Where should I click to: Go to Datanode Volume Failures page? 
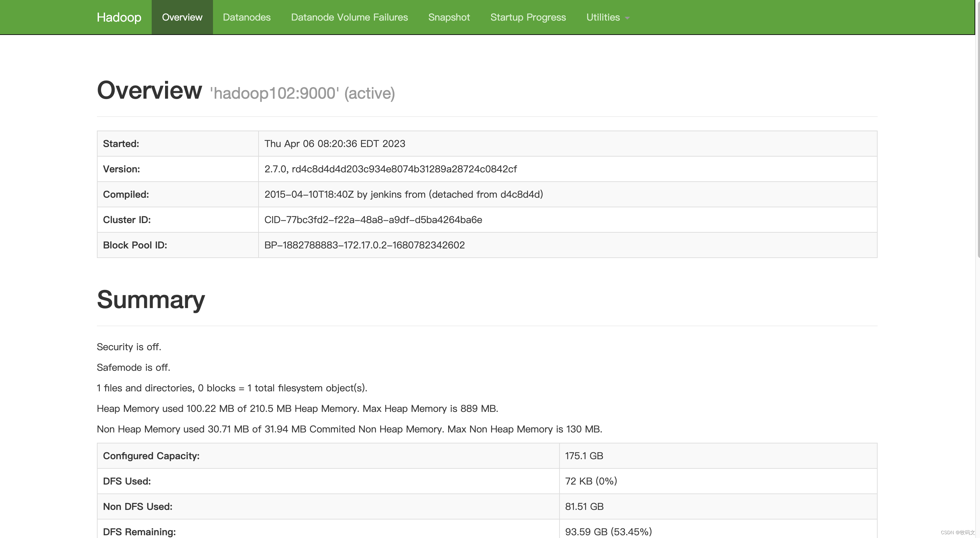pos(349,17)
